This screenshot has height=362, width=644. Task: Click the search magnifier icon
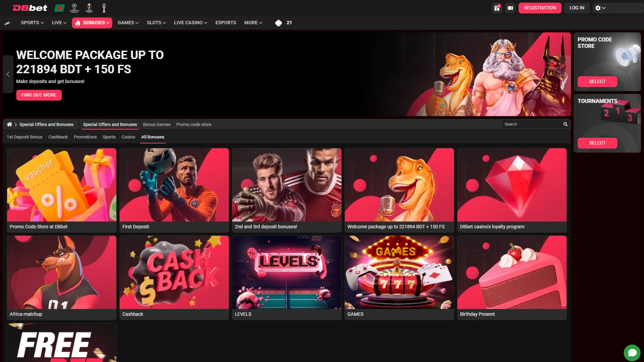pyautogui.click(x=565, y=124)
